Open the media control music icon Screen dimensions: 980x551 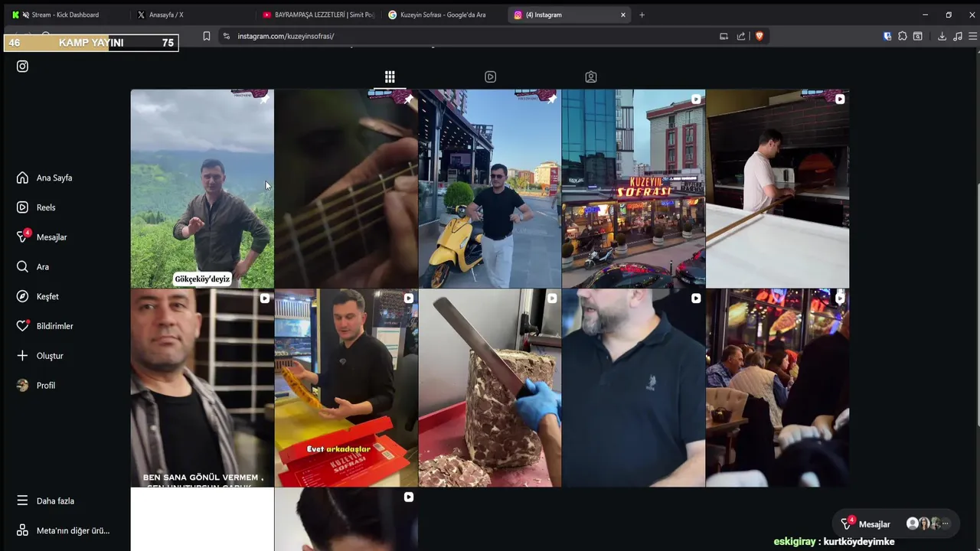(958, 36)
